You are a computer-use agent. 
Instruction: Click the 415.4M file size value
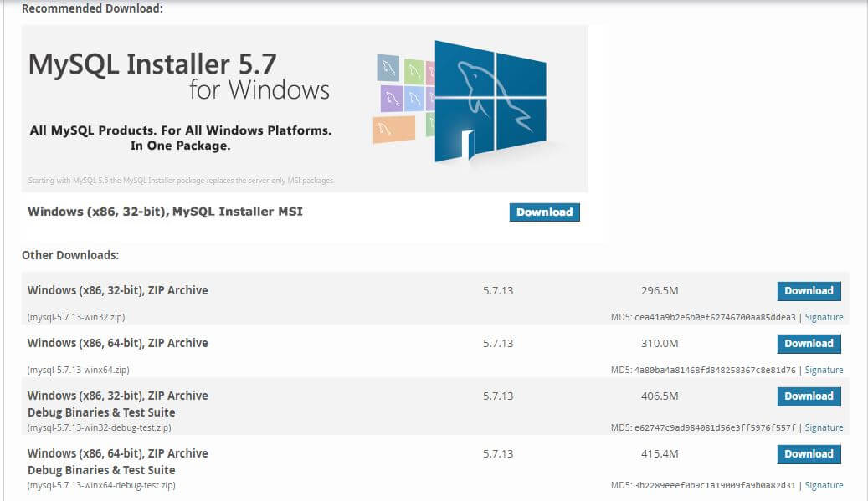(x=660, y=453)
